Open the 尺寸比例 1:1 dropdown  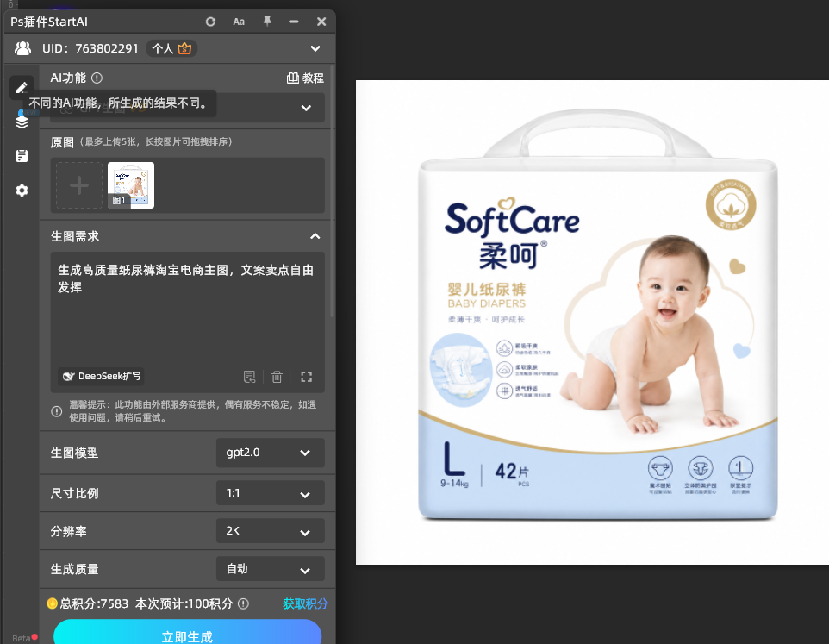(271, 493)
